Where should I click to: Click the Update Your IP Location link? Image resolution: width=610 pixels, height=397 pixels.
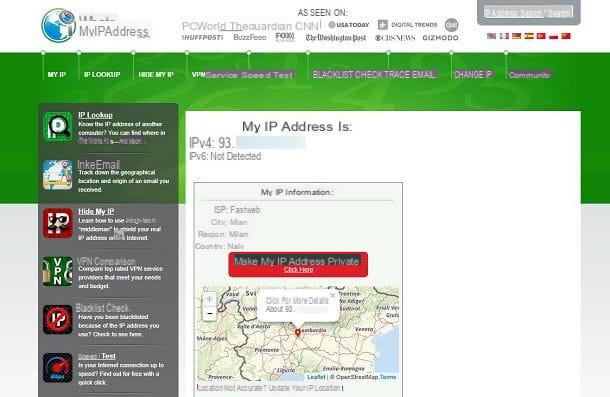(305, 388)
